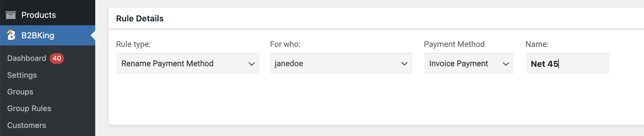Image resolution: width=644 pixels, height=136 pixels.
Task: Open the Invoice Payment dropdown
Action: [469, 64]
